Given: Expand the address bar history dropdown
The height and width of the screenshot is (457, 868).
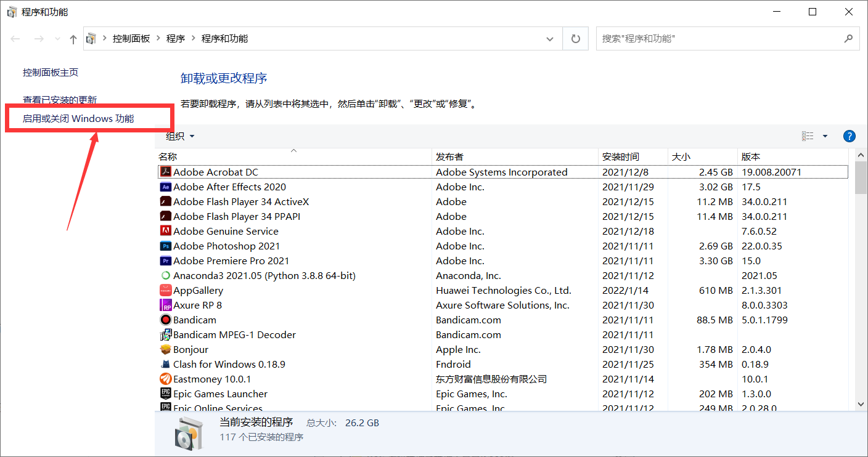Looking at the screenshot, I should point(550,38).
